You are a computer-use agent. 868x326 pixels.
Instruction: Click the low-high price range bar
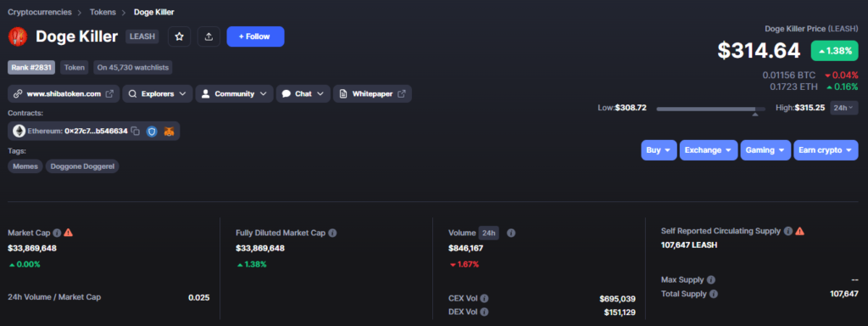711,109
